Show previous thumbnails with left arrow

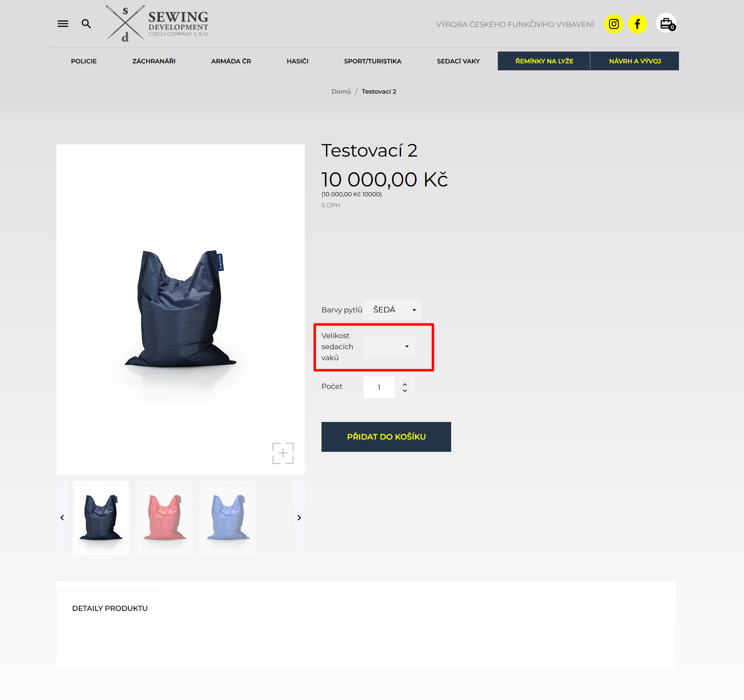tap(62, 518)
